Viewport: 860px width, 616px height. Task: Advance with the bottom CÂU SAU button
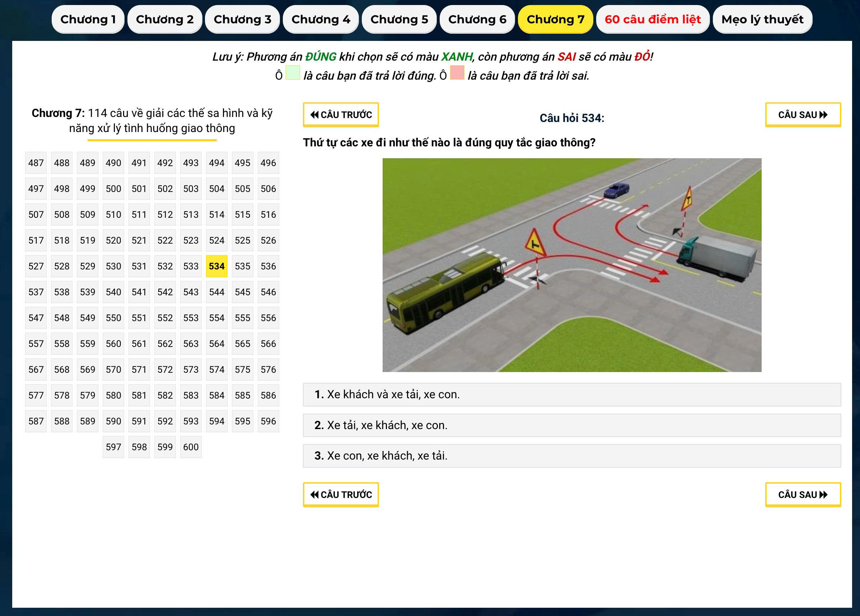point(803,494)
